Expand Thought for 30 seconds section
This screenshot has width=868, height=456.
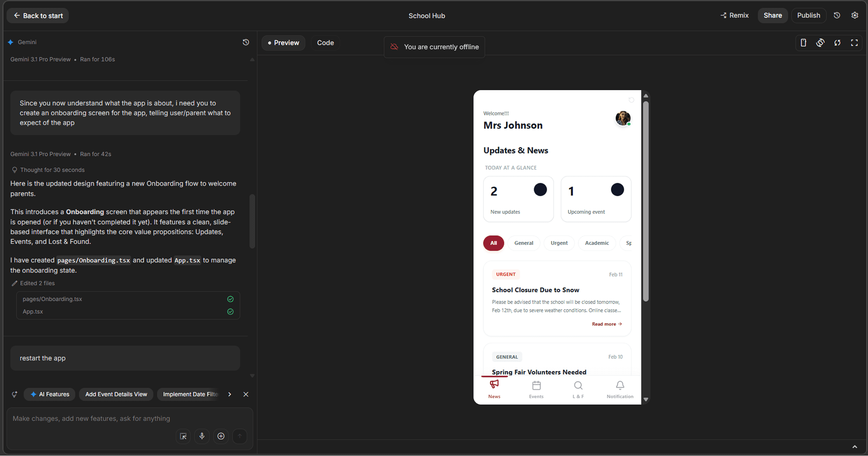[x=52, y=170]
